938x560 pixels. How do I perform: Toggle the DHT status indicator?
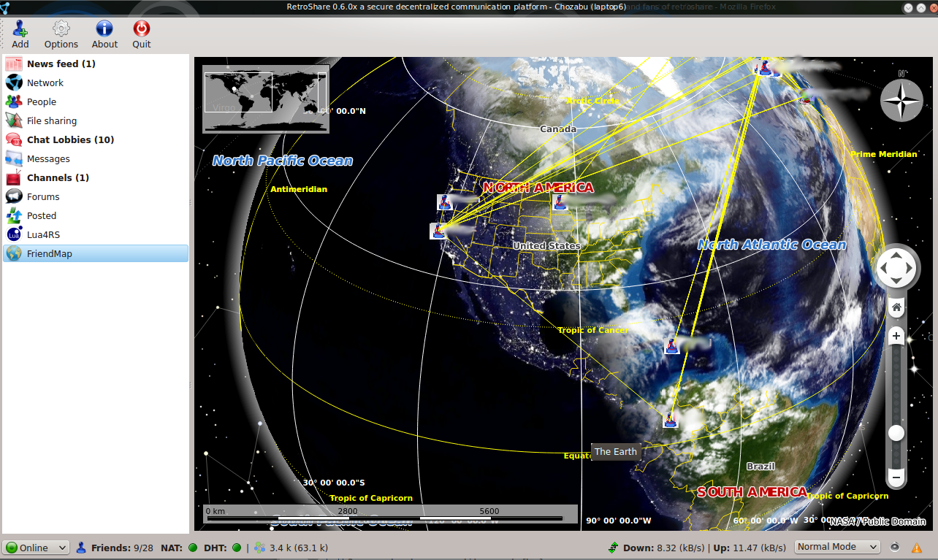[x=235, y=547]
